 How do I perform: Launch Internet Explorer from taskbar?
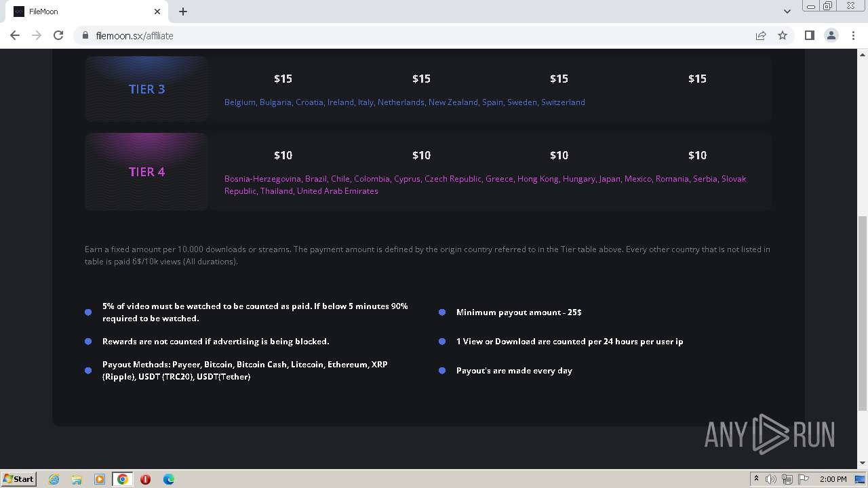tap(54, 479)
